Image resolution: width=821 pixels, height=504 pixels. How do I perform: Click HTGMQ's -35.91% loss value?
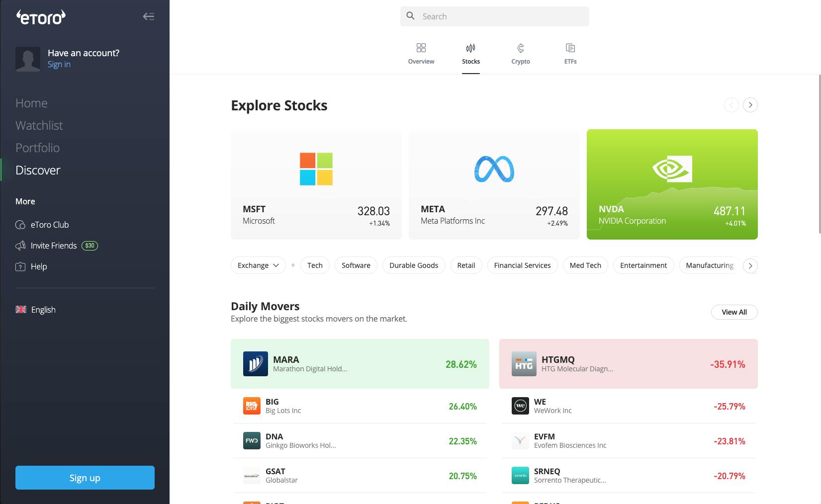(x=728, y=364)
